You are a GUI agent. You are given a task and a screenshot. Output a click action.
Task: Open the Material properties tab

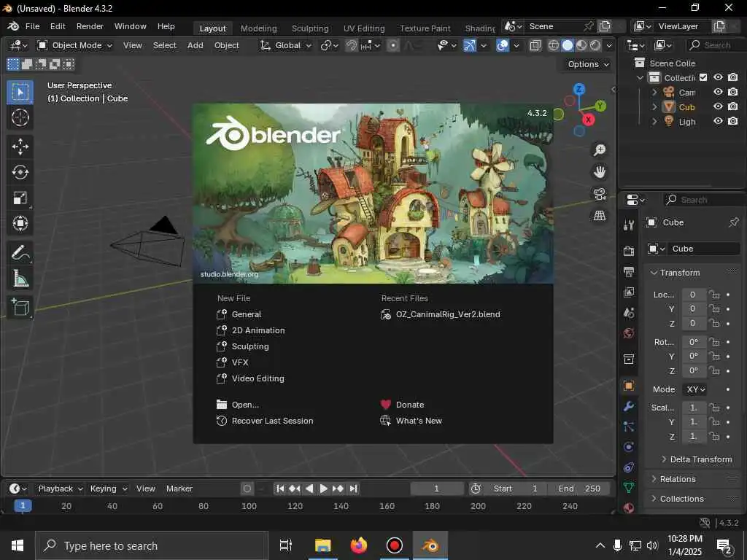(629, 507)
